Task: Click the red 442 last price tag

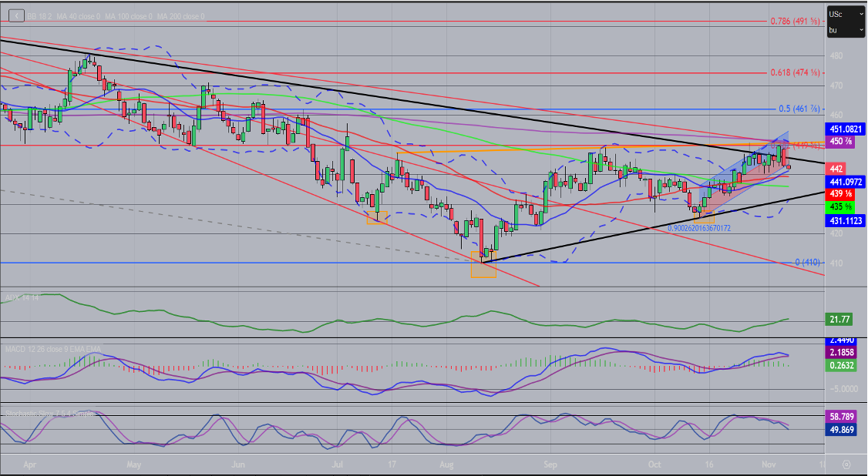Action: 836,169
